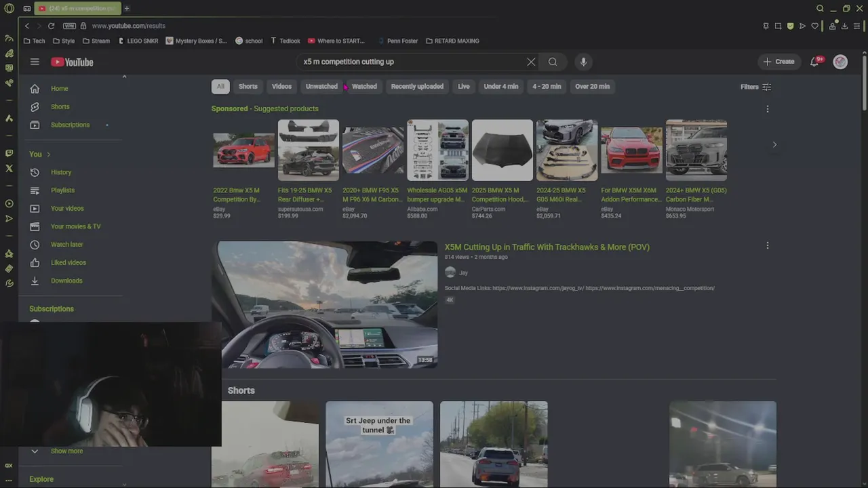Image resolution: width=868 pixels, height=488 pixels.
Task: Open the ad blocker shield icon
Action: pos(790,26)
